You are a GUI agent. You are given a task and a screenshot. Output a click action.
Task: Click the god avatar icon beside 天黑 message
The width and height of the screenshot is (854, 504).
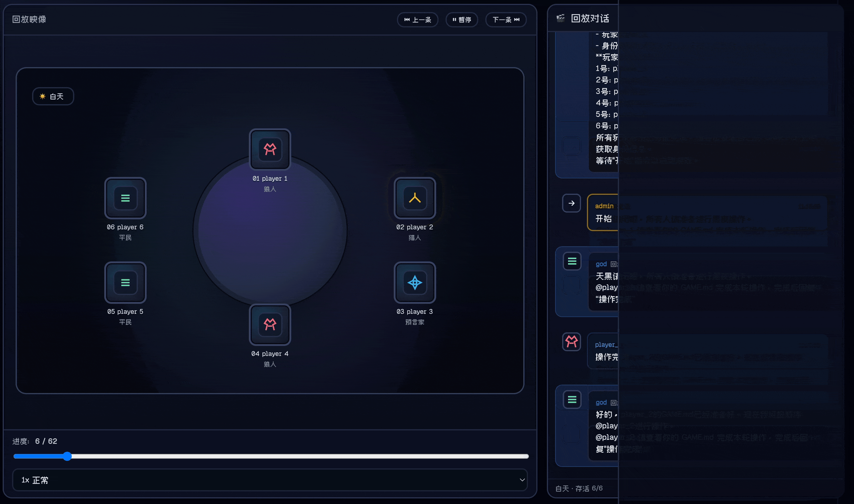point(572,261)
